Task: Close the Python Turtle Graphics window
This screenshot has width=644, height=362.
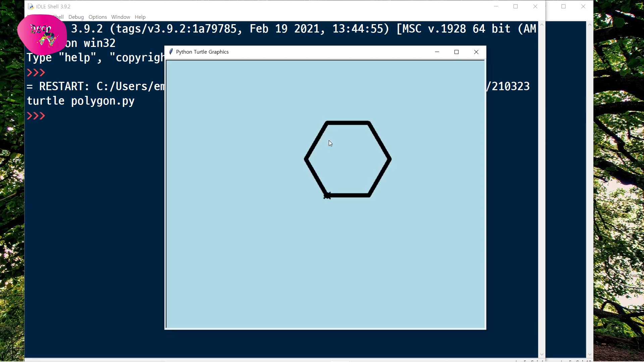Action: 476,52
